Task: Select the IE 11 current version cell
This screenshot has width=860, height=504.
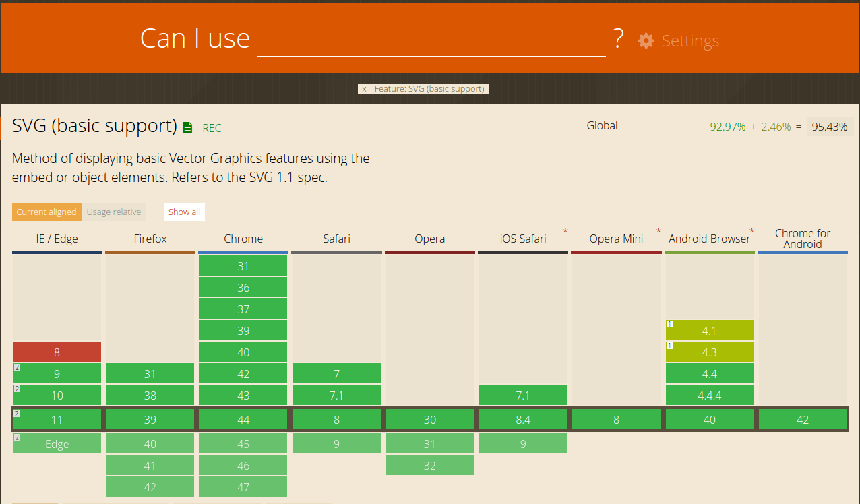Action: [57, 419]
